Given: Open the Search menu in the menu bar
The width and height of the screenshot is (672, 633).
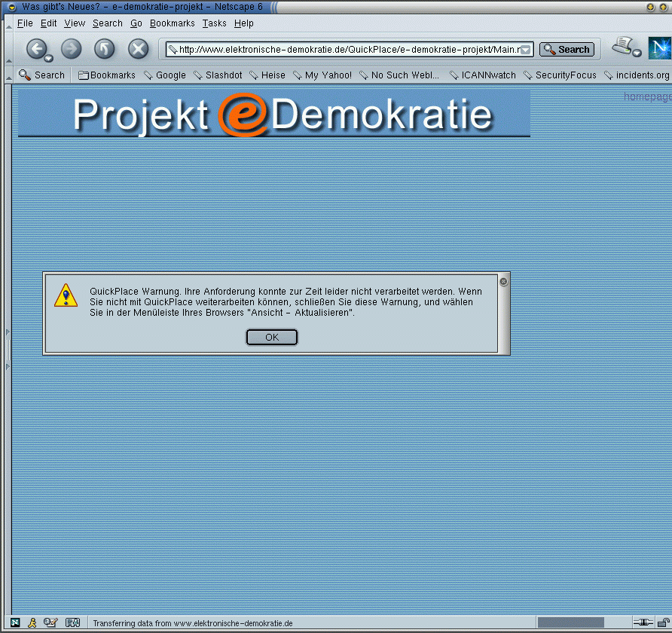Looking at the screenshot, I should tap(108, 23).
